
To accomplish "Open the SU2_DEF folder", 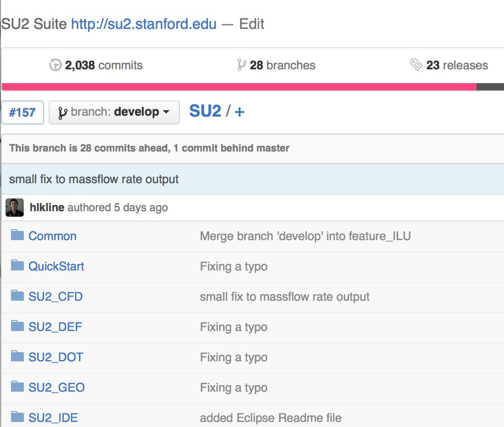I will coord(55,327).
